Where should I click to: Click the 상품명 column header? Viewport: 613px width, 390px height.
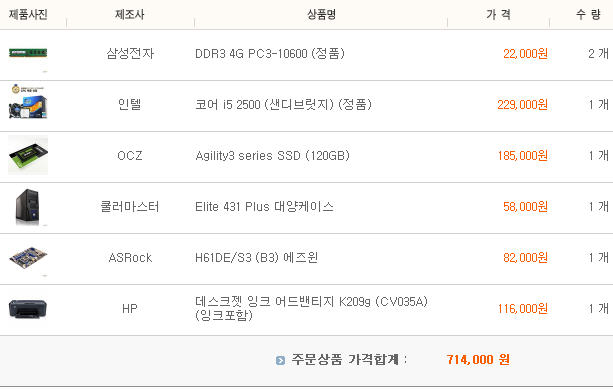[x=321, y=14]
